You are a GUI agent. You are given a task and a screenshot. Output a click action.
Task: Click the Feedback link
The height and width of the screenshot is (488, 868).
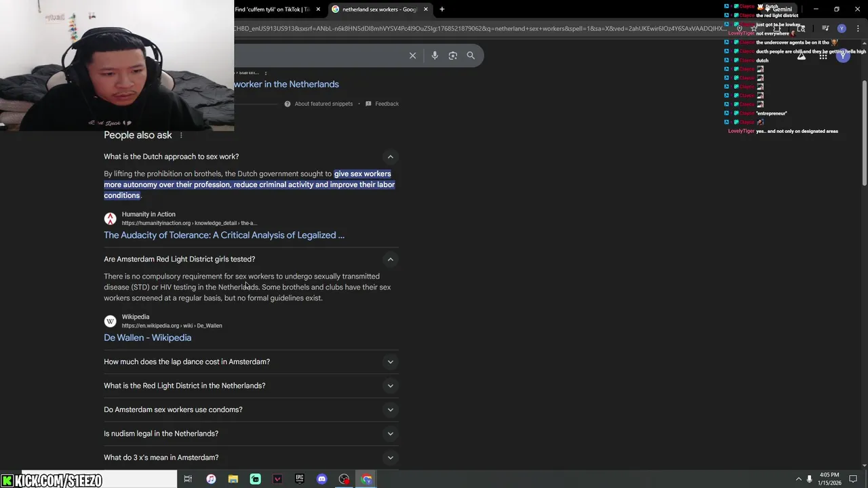pyautogui.click(x=387, y=104)
